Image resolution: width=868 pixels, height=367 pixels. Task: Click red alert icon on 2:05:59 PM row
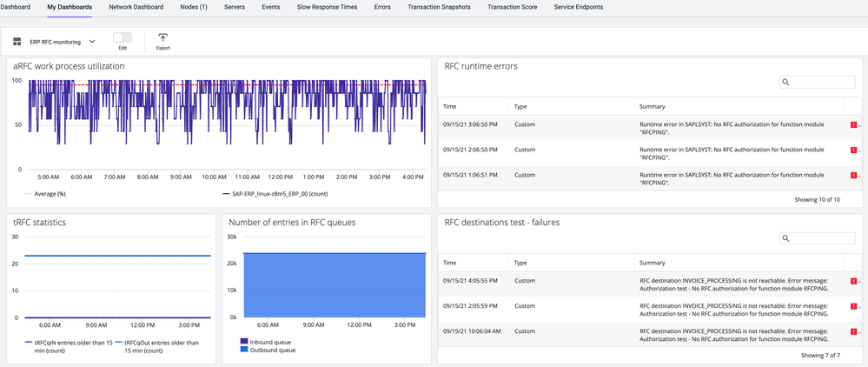tap(853, 306)
